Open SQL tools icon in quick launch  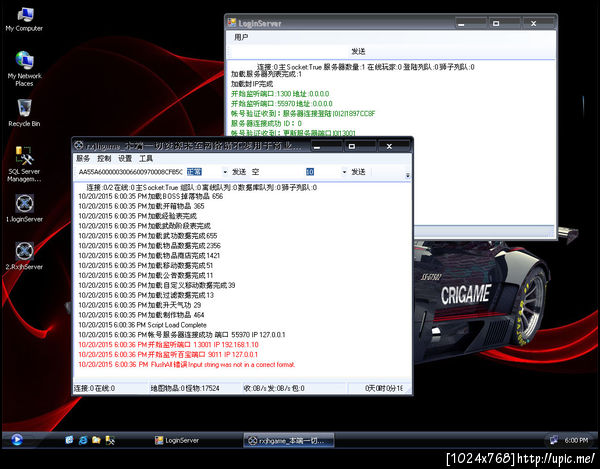click(x=110, y=440)
